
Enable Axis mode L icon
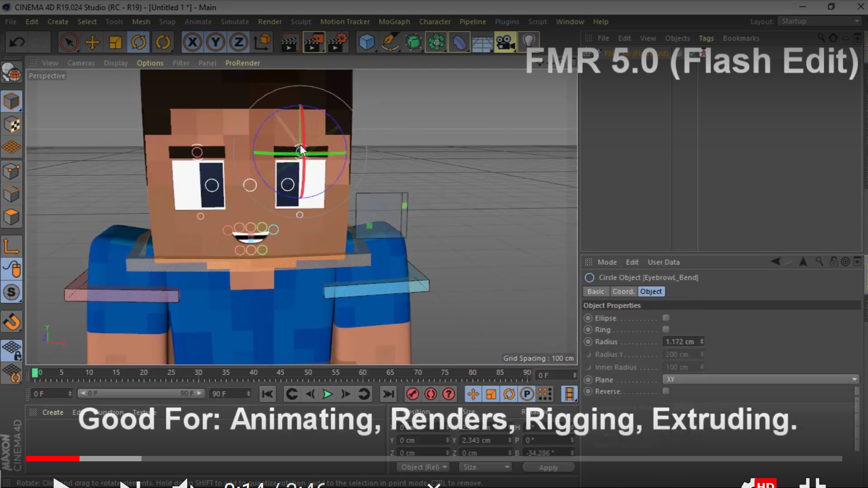[11, 246]
